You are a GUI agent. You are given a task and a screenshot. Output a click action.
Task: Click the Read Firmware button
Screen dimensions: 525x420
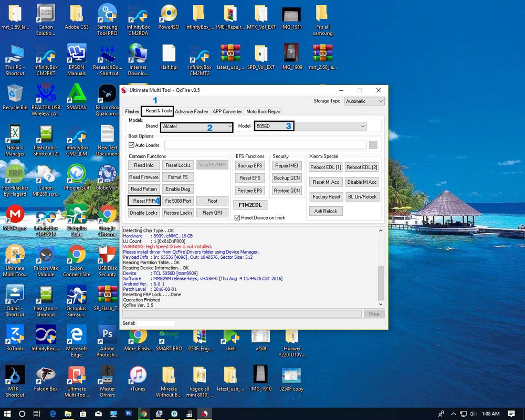pyautogui.click(x=144, y=177)
